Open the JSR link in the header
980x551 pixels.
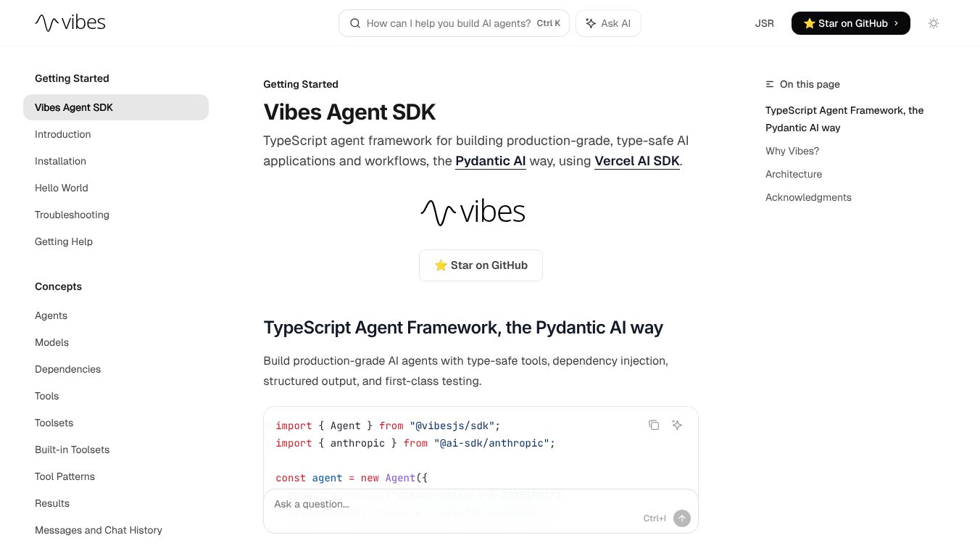pos(764,23)
